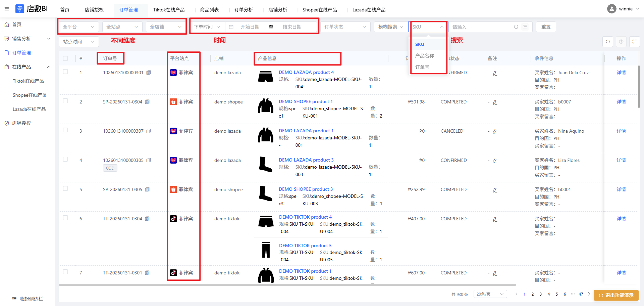Click the edit remark pencil for order SP-20260131-0304
644x306 pixels.
pyautogui.click(x=495, y=102)
